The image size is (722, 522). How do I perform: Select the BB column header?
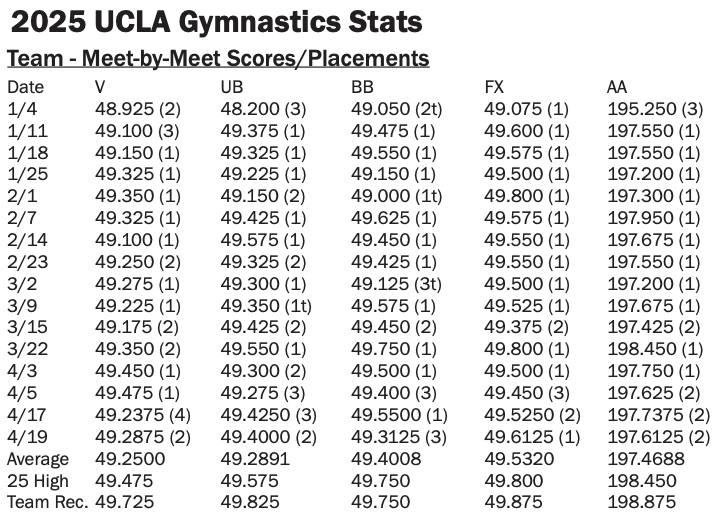(363, 87)
